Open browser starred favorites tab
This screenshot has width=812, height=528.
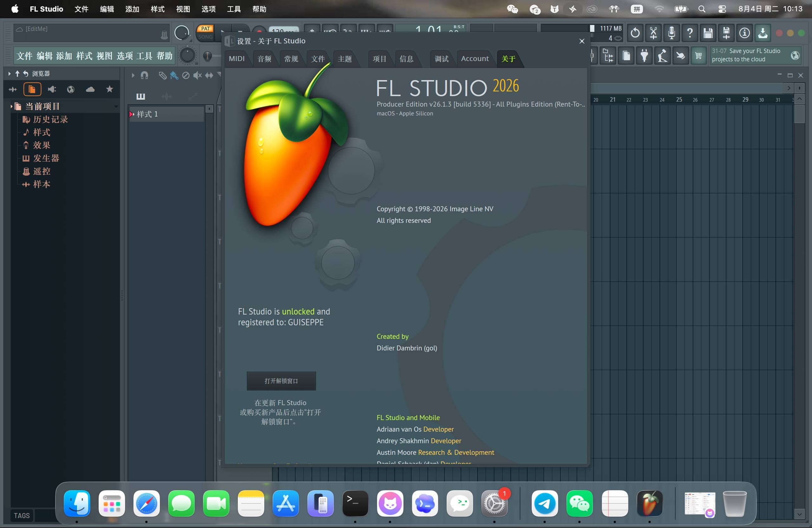tap(109, 89)
